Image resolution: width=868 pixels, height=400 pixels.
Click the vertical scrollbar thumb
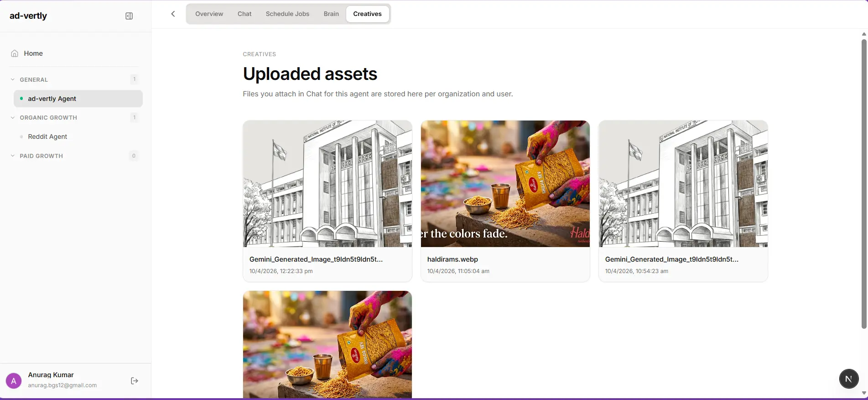click(x=864, y=184)
